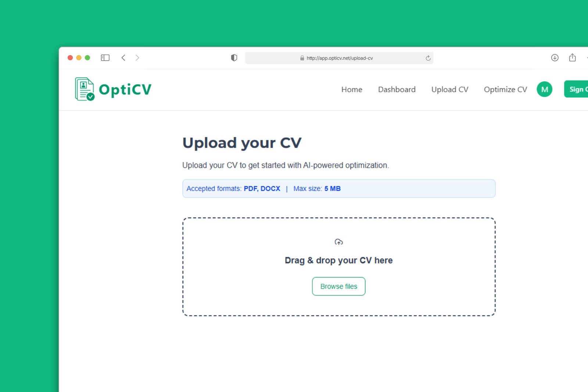Click the 'Max size: 5 MB' text
The height and width of the screenshot is (392, 588).
[x=317, y=188]
